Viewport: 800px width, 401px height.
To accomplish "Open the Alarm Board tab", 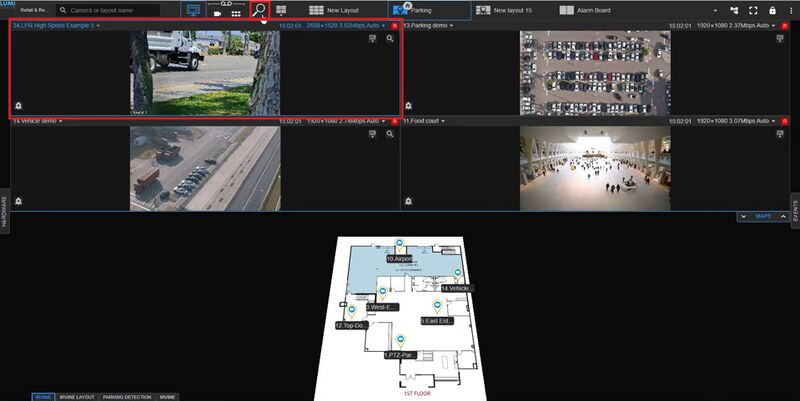I will 585,10.
